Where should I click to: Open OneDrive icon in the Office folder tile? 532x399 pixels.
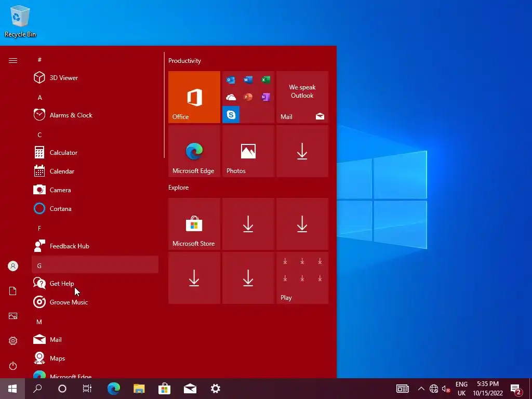(231, 97)
